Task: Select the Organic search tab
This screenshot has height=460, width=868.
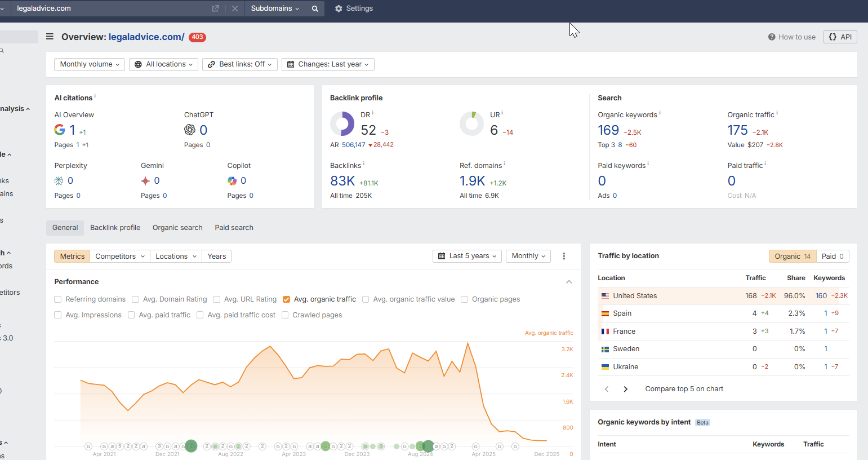Action: (x=177, y=228)
